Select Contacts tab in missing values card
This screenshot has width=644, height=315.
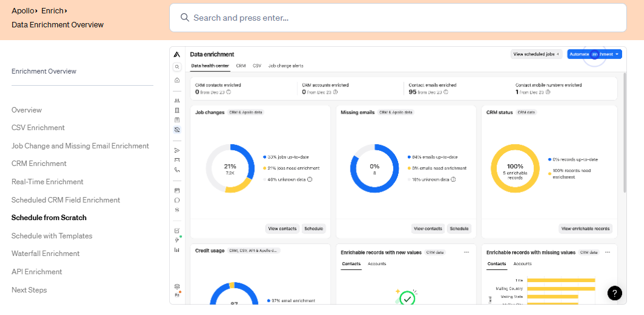coord(497,264)
